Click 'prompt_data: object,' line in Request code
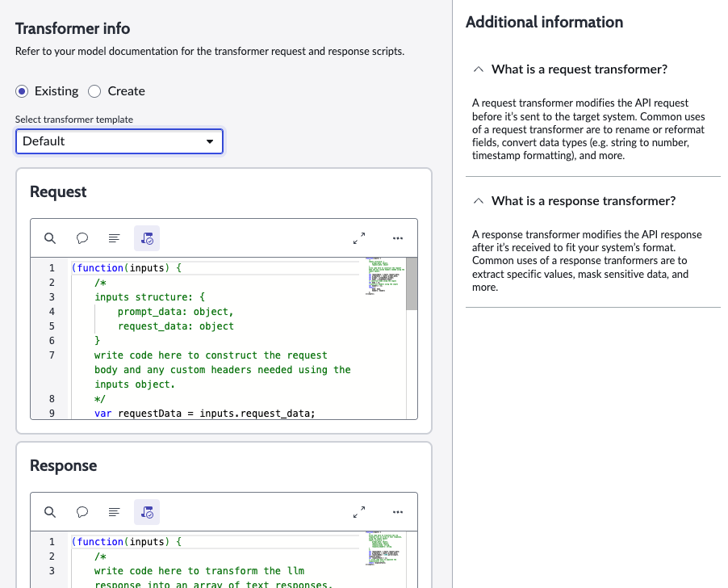This screenshot has width=728, height=588. [175, 312]
